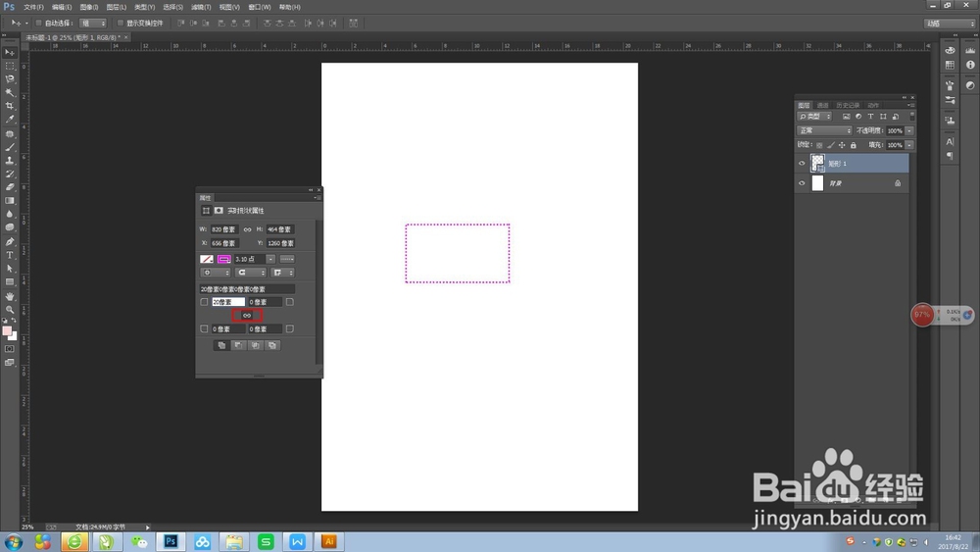Click Combine Shapes path operation button
980x552 pixels.
pyautogui.click(x=221, y=345)
